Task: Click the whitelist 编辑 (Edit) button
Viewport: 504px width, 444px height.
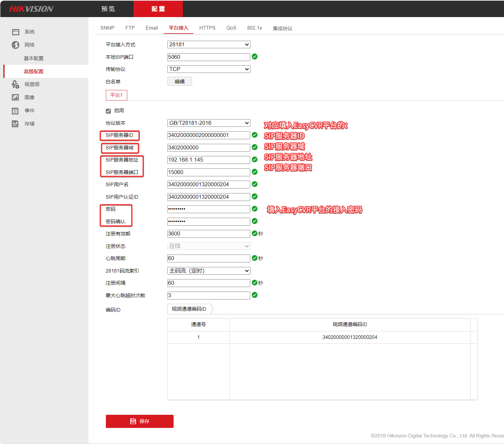Action: point(180,81)
